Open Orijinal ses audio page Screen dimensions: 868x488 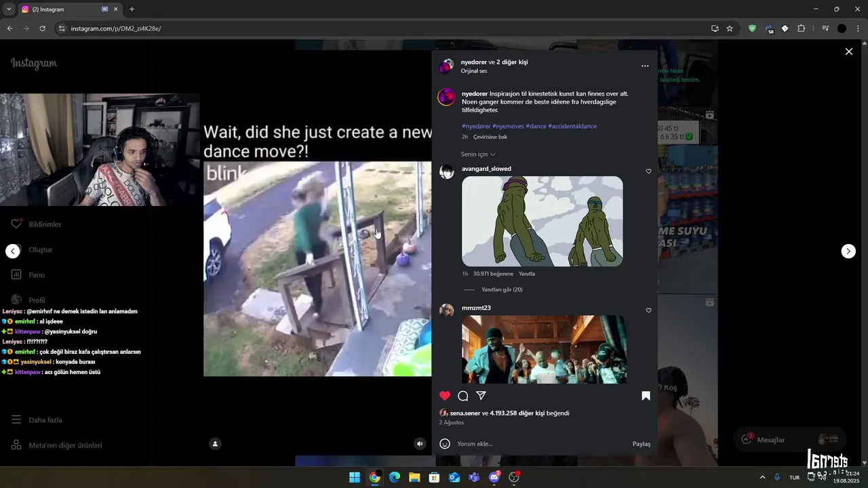[x=474, y=71]
